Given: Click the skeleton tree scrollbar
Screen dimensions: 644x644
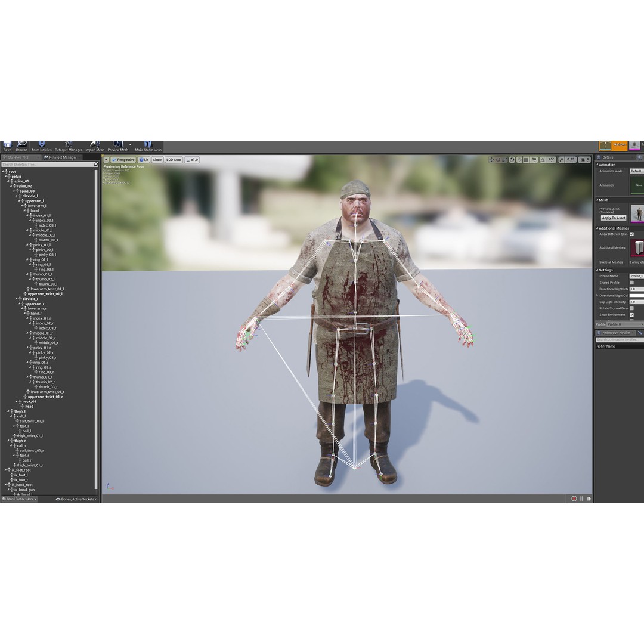Looking at the screenshot, I should point(97,329).
